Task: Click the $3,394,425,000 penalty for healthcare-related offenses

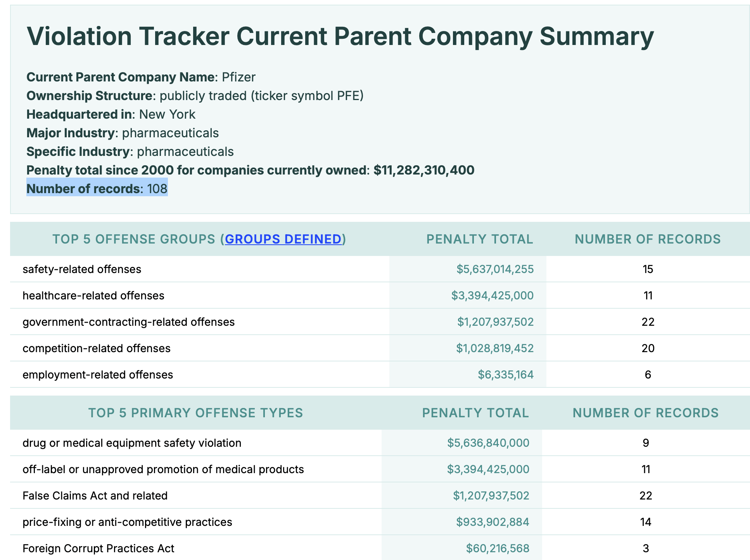Action: tap(493, 296)
